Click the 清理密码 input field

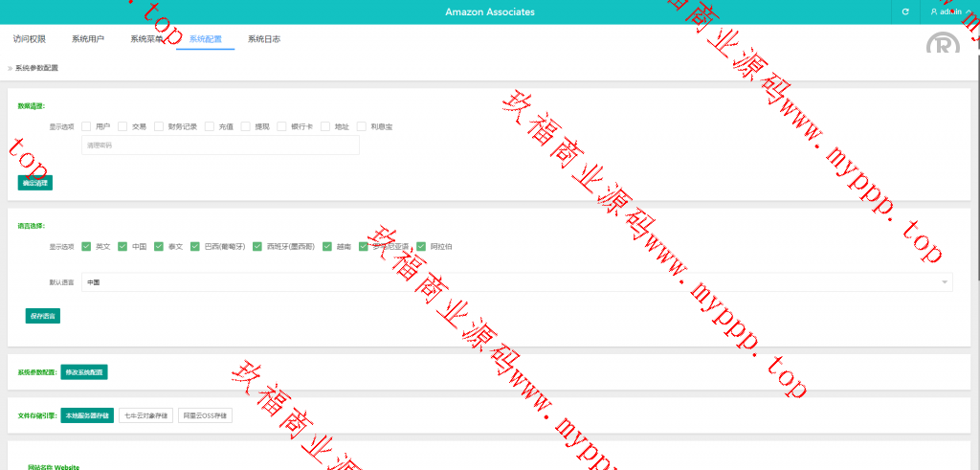click(x=220, y=145)
